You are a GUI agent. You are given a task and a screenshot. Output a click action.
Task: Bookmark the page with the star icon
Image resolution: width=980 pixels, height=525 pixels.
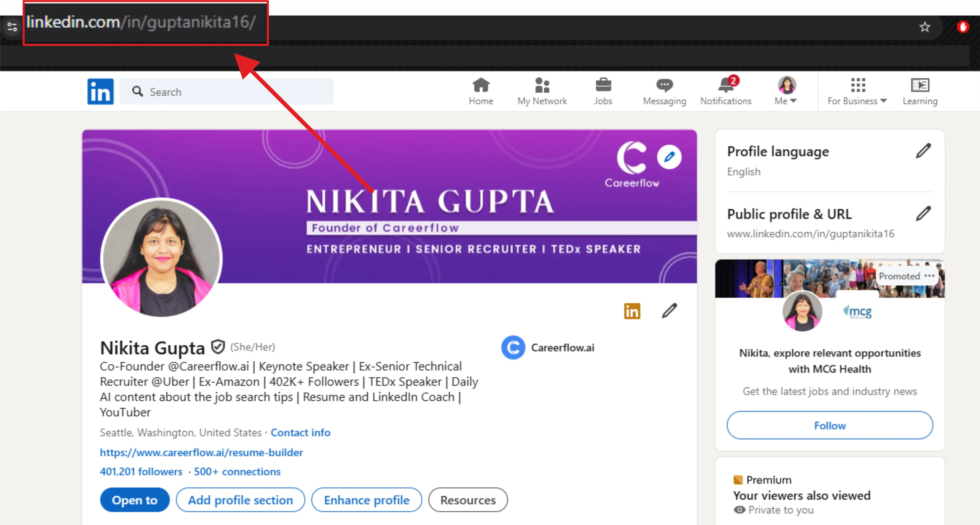[x=925, y=27]
